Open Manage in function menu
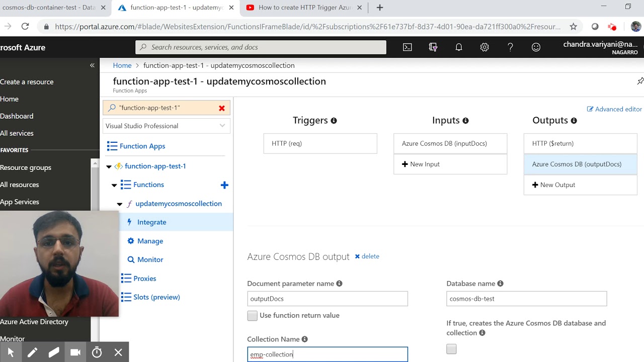Viewport: 644px width, 362px height. 150,241
